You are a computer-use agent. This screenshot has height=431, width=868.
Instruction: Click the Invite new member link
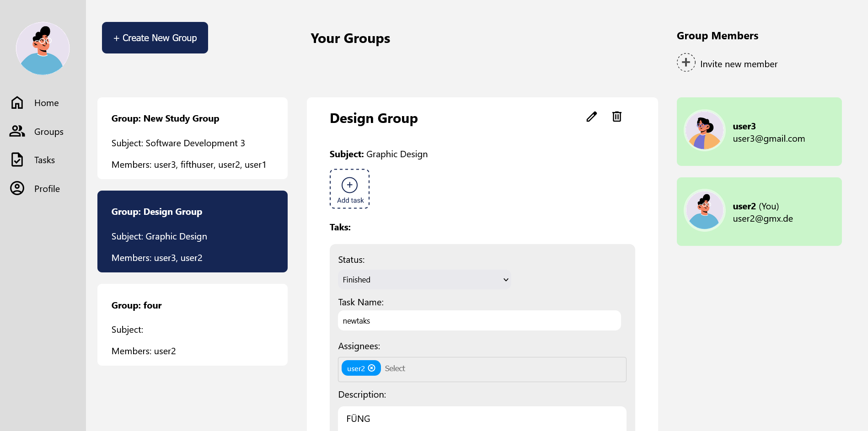(x=739, y=64)
